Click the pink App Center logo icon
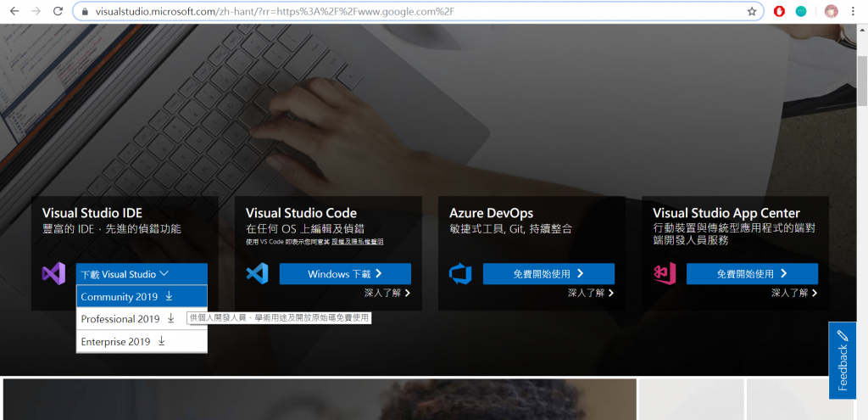 click(x=665, y=274)
